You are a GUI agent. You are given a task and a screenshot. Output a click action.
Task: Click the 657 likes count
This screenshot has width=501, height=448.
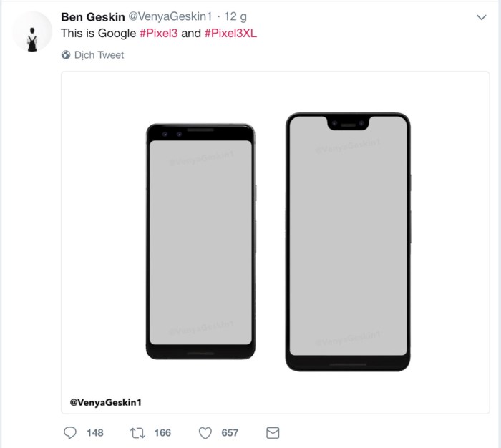coord(230,432)
